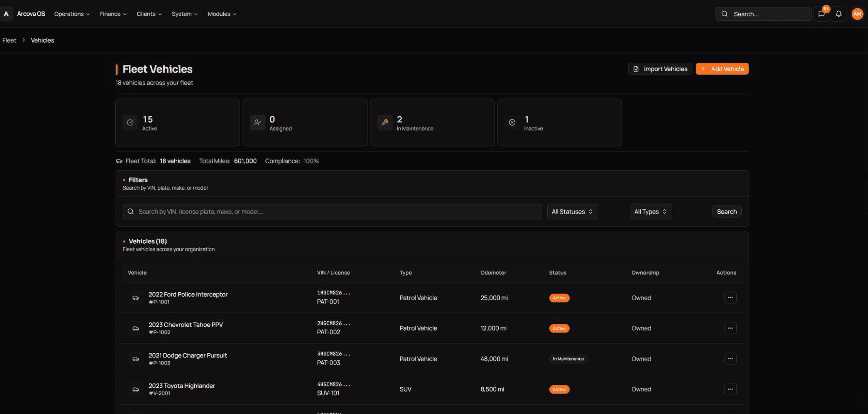Screen dimensions: 868x414
Task: Click the Vehicle column header
Action: pyautogui.click(x=137, y=273)
